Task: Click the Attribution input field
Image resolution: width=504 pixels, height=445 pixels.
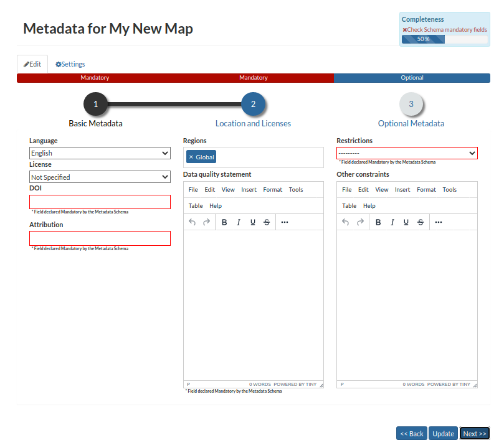Action: (100, 238)
